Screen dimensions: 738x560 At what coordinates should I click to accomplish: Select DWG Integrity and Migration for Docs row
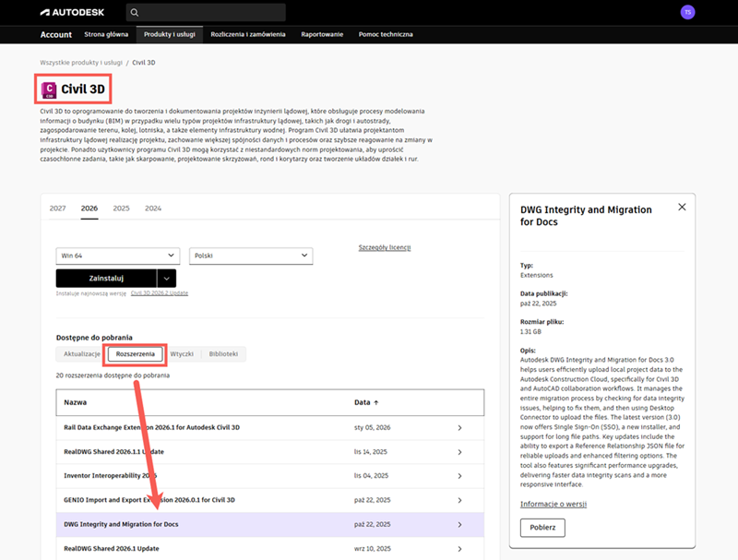coord(270,525)
